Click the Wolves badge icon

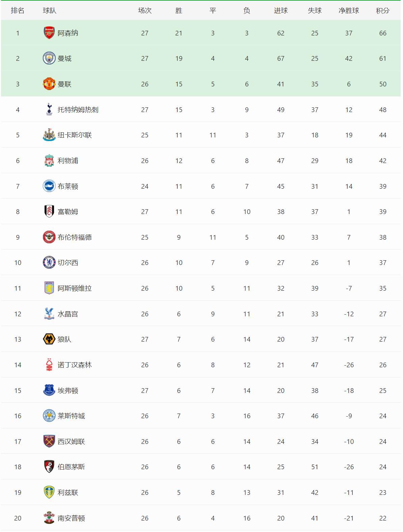pos(49,339)
